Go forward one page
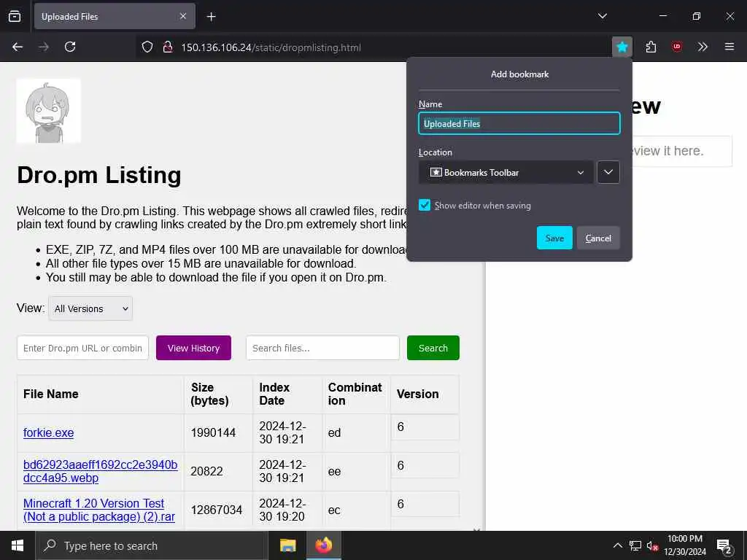 (x=44, y=47)
